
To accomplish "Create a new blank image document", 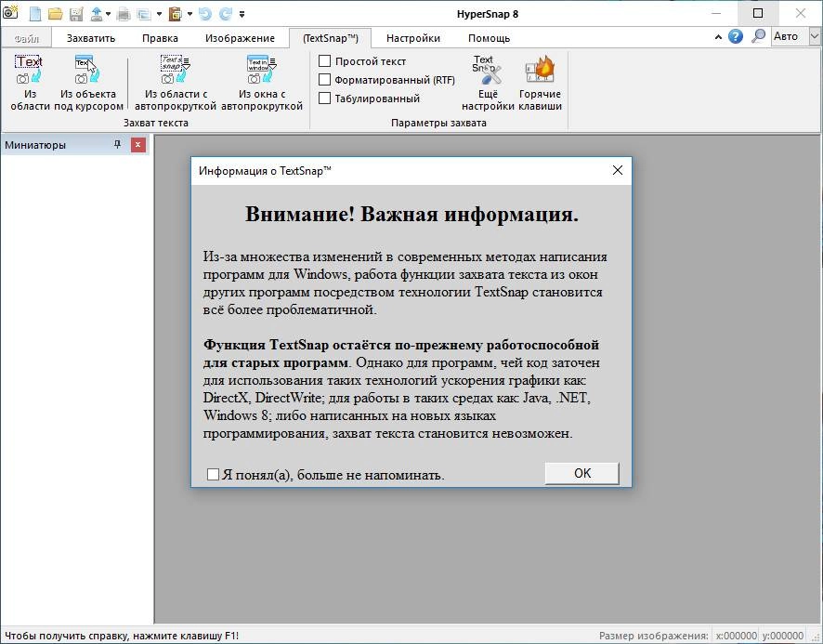I will coord(34,14).
